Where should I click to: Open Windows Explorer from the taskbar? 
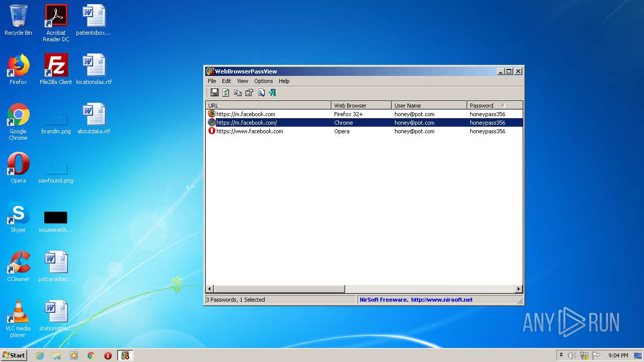tap(57, 355)
